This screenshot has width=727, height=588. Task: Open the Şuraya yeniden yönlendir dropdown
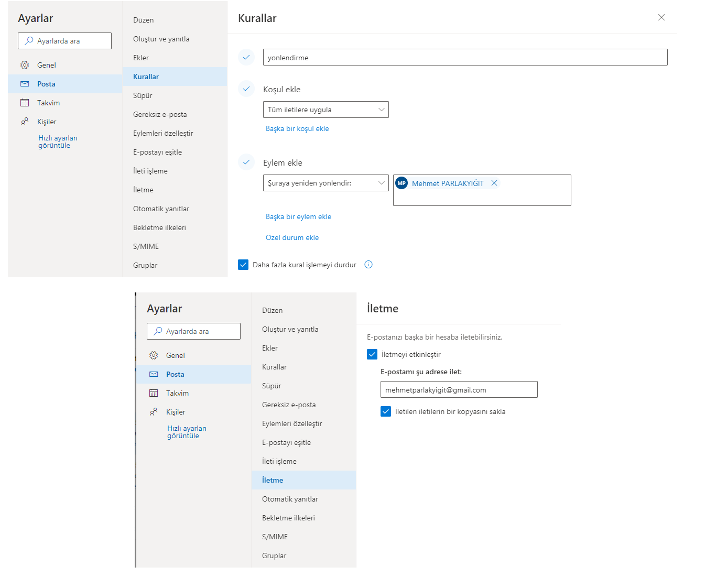click(x=326, y=183)
